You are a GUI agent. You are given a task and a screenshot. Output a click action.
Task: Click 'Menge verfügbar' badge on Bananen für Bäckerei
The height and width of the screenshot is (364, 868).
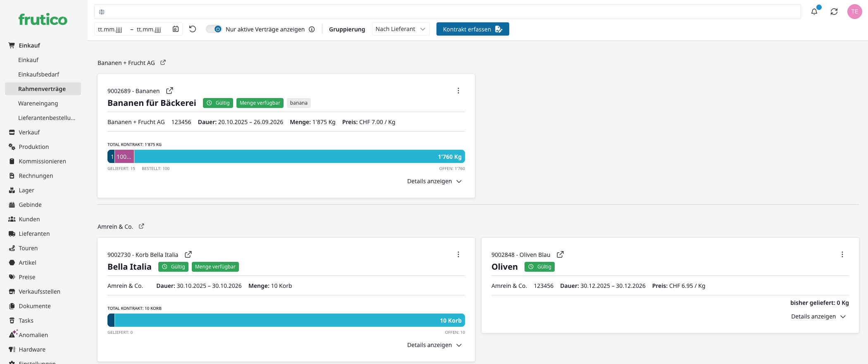260,103
